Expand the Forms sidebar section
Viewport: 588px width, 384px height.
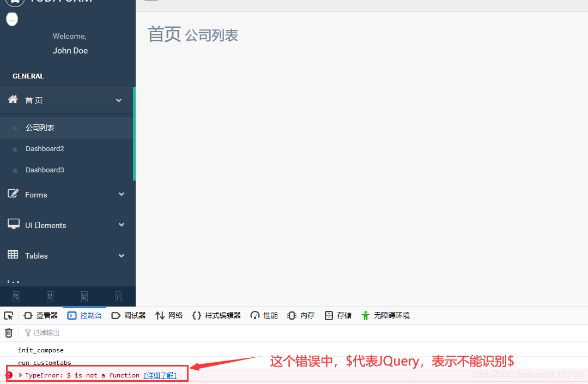(121, 194)
